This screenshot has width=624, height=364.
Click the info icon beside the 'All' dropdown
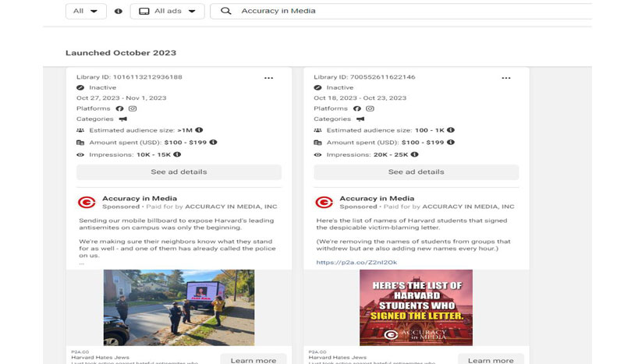(119, 11)
